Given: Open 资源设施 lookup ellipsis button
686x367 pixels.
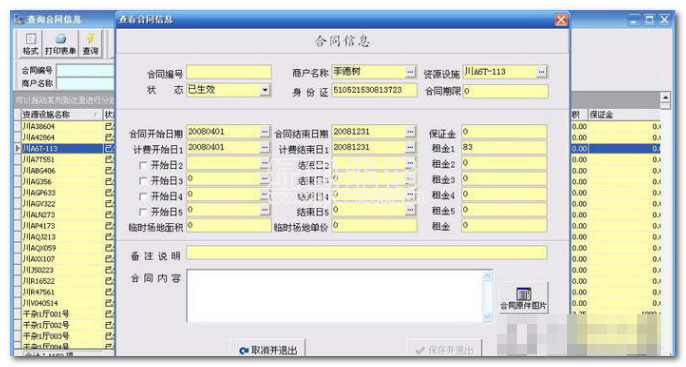Looking at the screenshot, I should [x=542, y=72].
